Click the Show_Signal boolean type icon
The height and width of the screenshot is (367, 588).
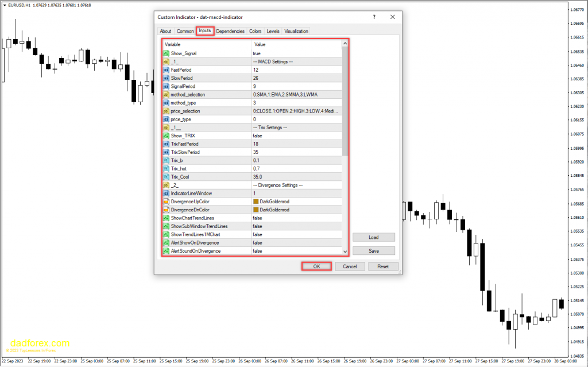[166, 53]
